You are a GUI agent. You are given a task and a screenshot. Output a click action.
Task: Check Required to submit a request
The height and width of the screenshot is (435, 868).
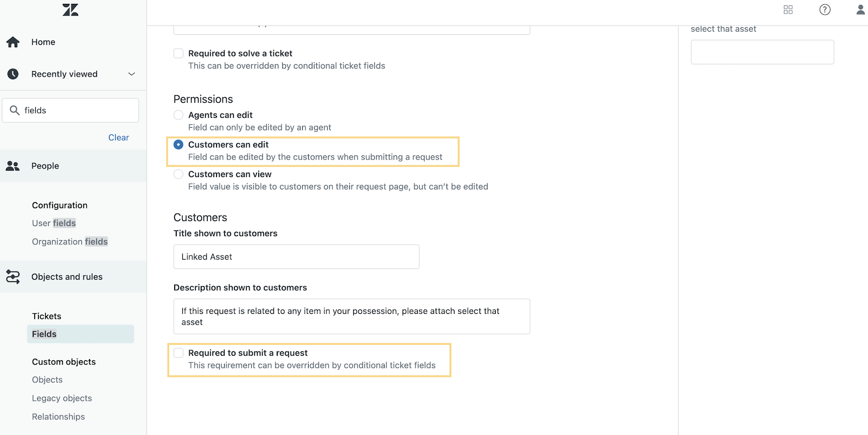tap(178, 353)
